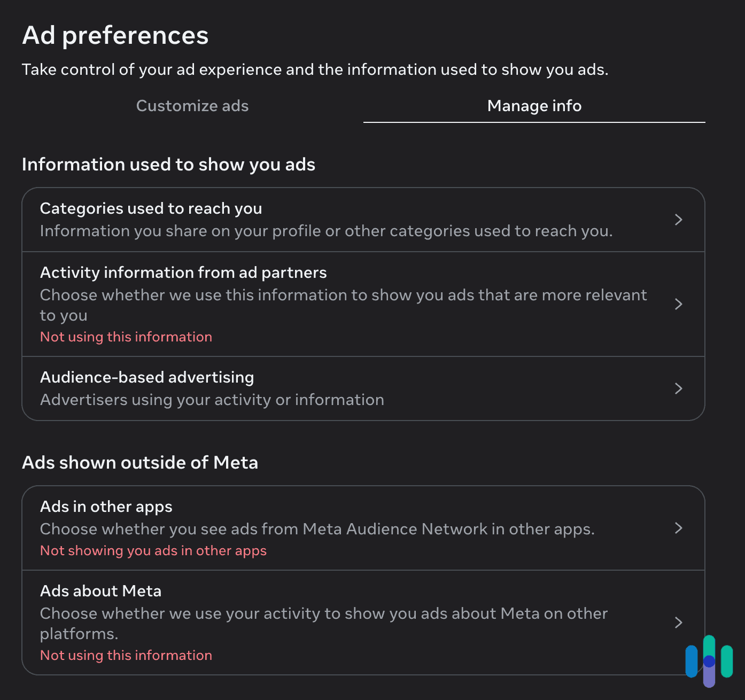Change the Not showing you ads in other apps setting
Image resolution: width=745 pixels, height=700 pixels.
tap(153, 550)
